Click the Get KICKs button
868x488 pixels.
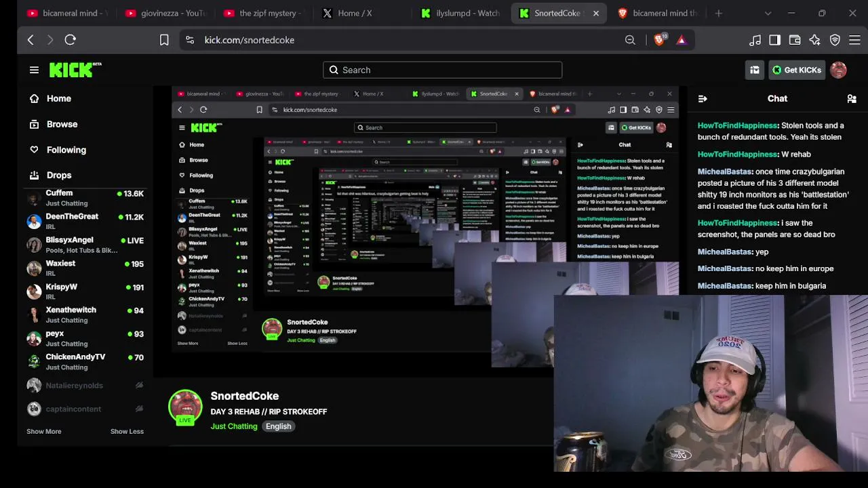tap(797, 70)
